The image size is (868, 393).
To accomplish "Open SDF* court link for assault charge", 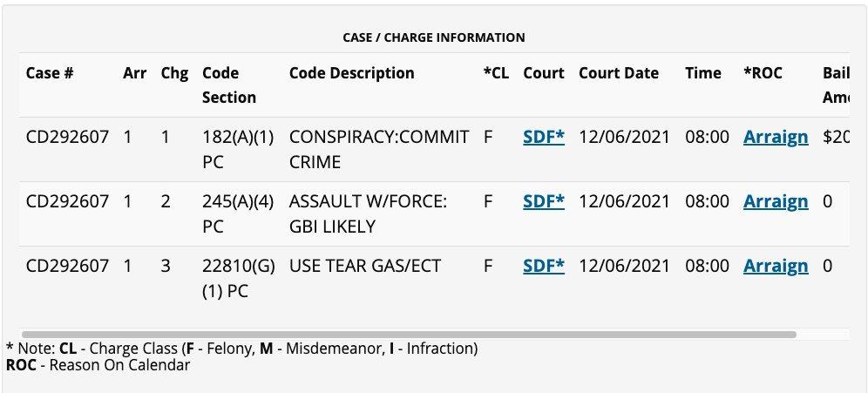I will (543, 202).
